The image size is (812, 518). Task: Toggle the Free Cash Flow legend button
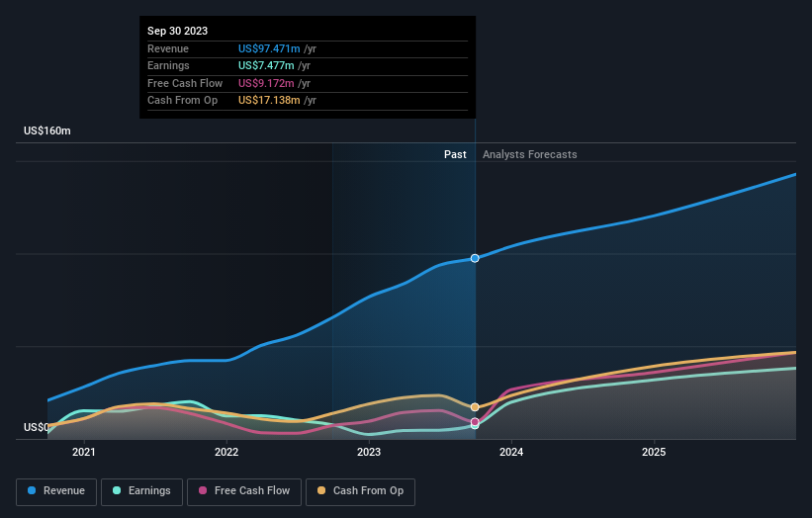[244, 491]
